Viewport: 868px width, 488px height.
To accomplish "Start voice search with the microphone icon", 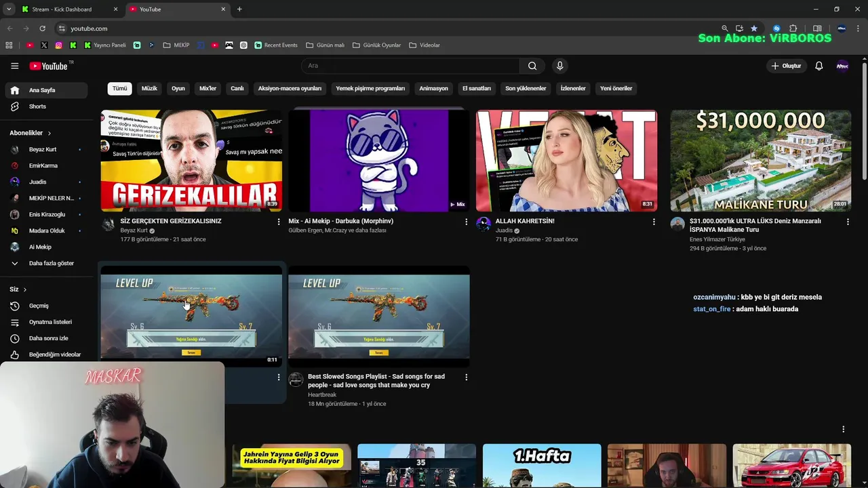I will tap(559, 66).
